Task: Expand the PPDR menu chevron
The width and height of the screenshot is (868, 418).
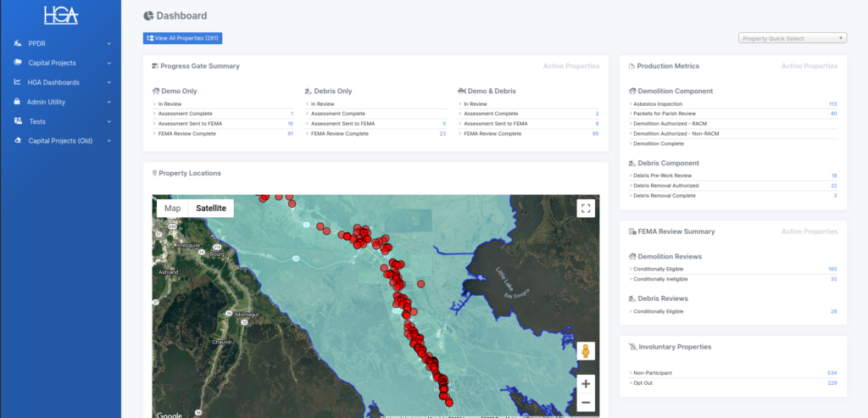Action: [109, 43]
